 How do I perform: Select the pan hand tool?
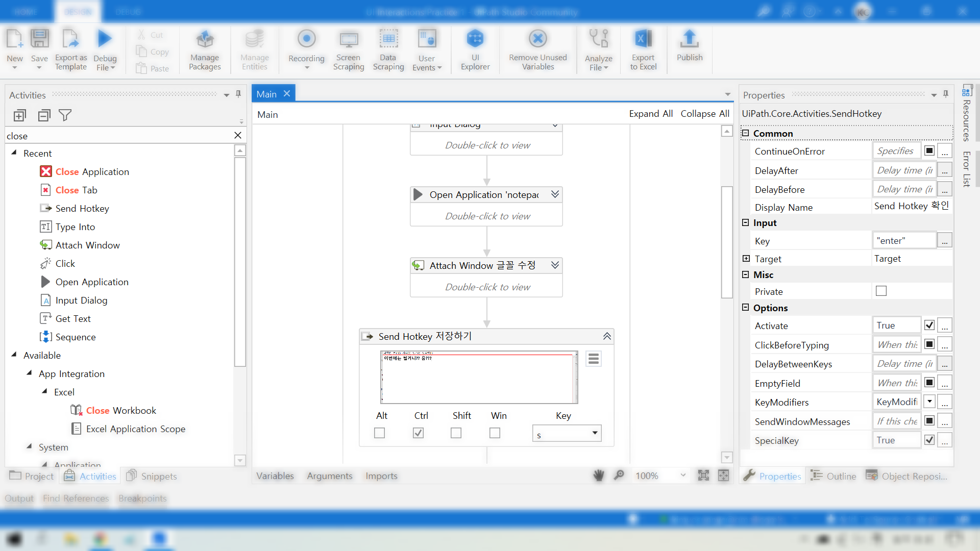(599, 475)
